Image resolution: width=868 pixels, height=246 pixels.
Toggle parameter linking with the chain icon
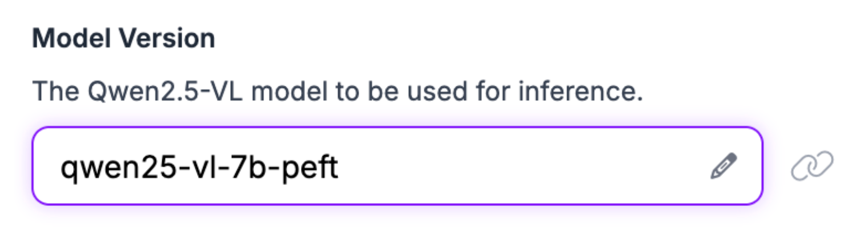point(812,166)
